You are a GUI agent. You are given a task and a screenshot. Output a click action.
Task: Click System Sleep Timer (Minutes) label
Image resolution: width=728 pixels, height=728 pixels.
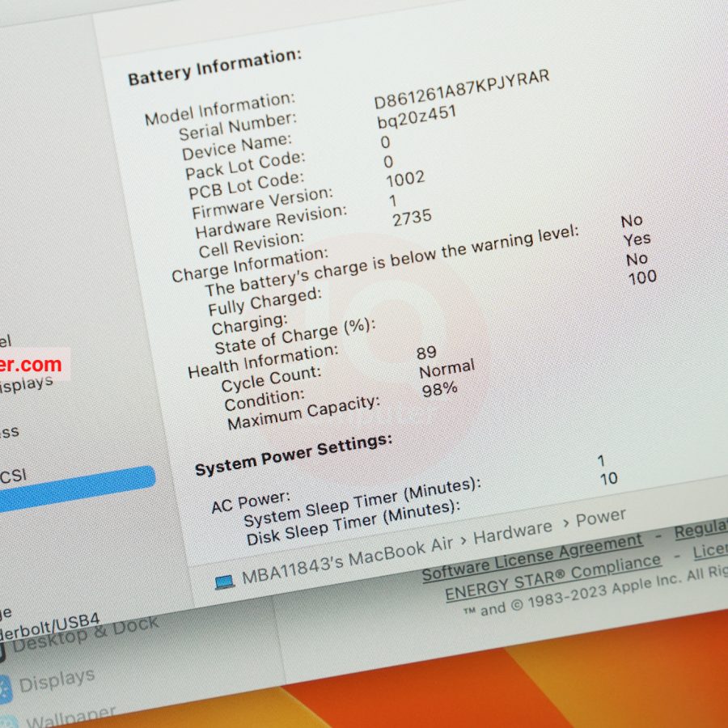pyautogui.click(x=362, y=502)
